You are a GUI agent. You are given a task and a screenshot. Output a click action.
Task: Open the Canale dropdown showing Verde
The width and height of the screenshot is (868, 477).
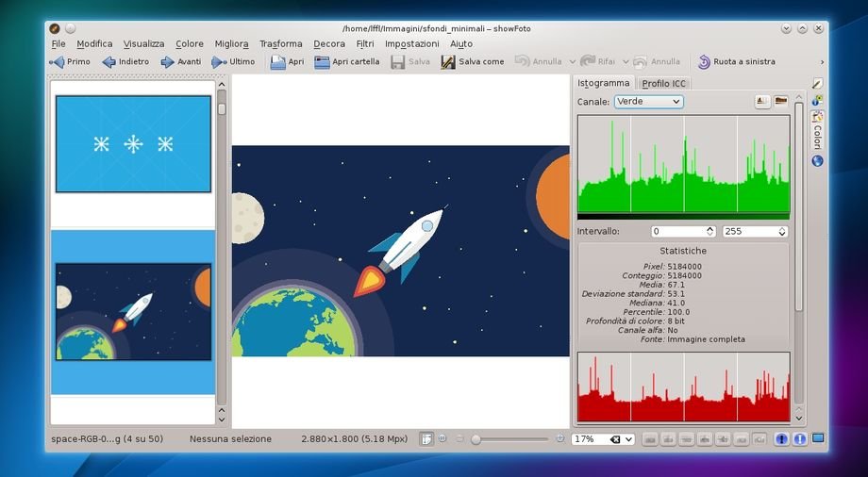[x=648, y=101]
